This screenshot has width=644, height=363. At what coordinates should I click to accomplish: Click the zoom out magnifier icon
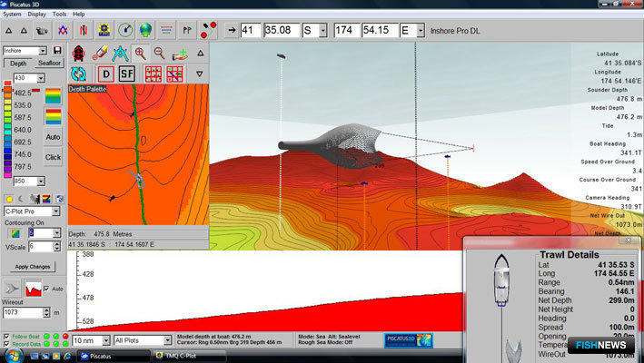[159, 54]
